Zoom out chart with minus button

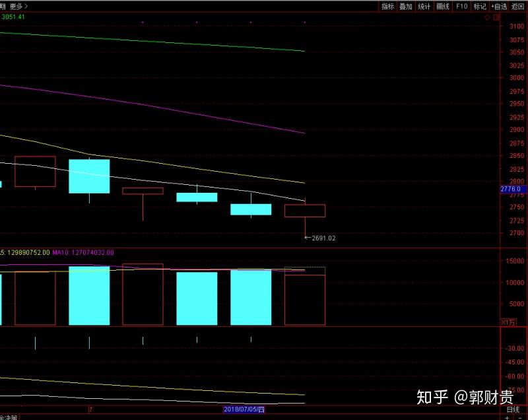click(x=520, y=417)
